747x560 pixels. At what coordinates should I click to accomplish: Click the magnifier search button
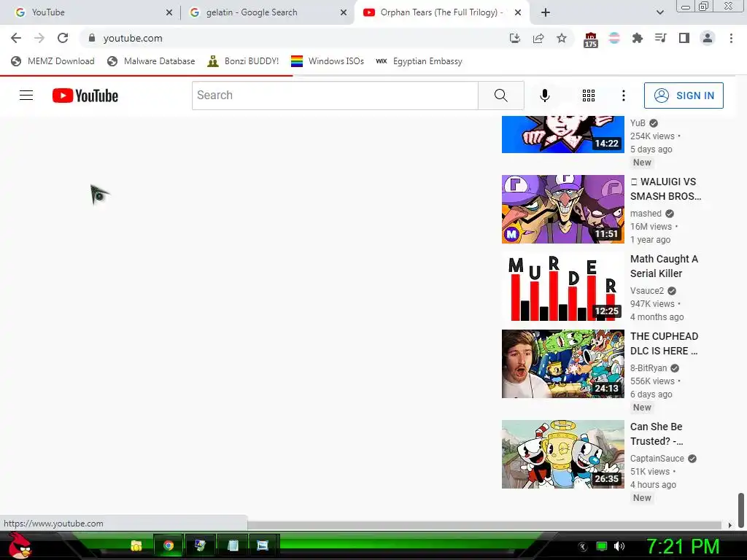coord(500,96)
